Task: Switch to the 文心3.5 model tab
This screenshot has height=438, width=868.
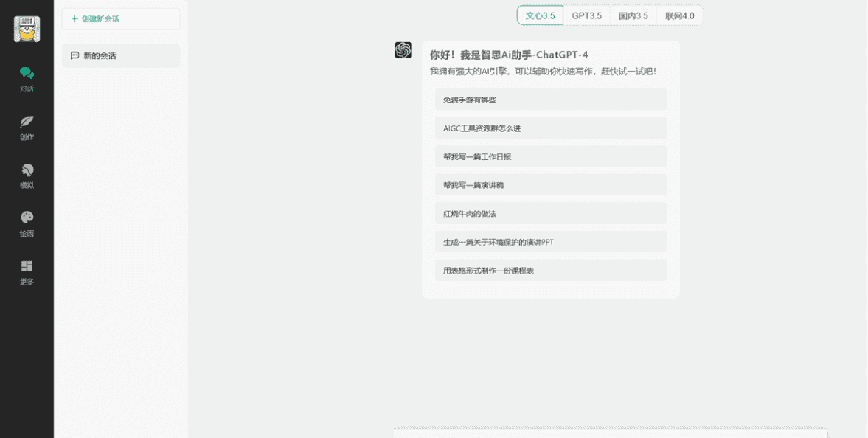Action: point(540,15)
